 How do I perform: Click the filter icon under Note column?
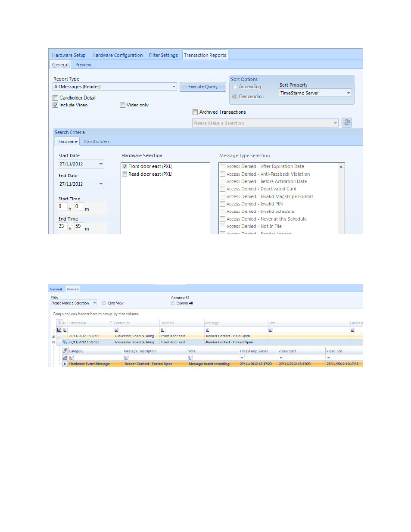190,358
